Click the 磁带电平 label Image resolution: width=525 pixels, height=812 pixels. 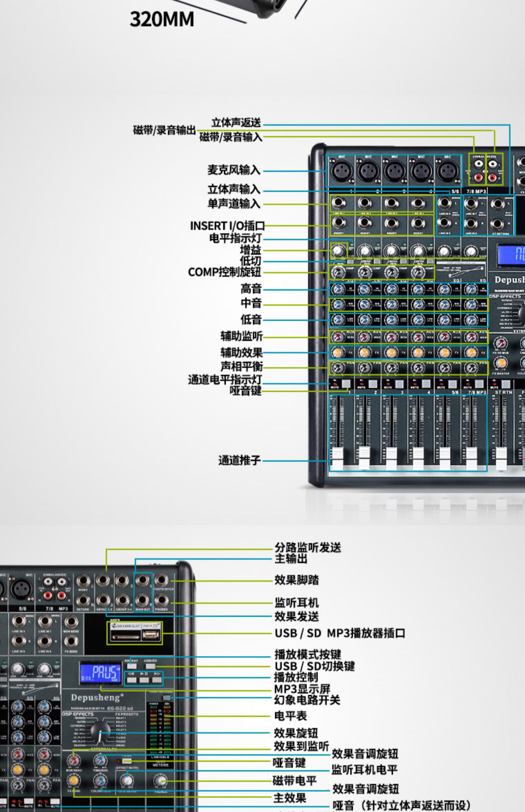[295, 781]
